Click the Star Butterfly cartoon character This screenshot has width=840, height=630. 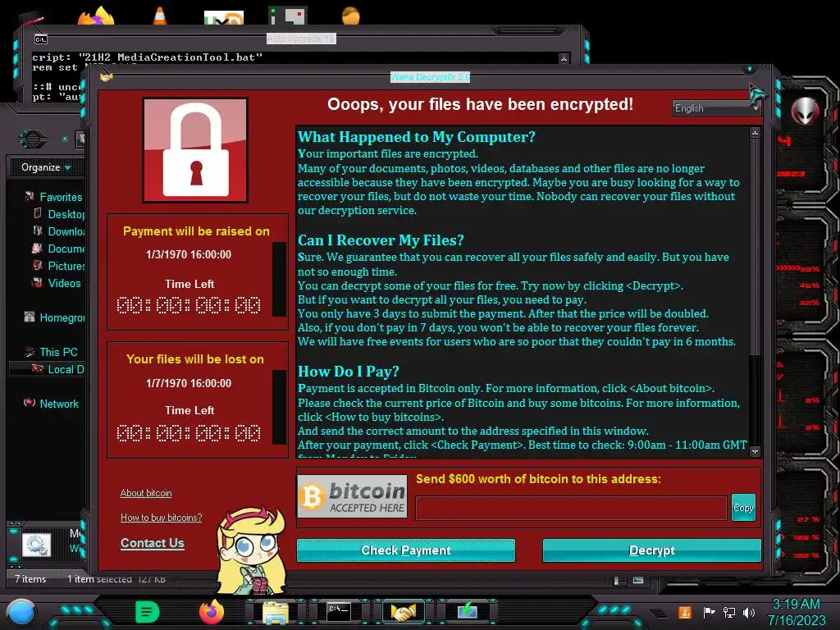pyautogui.click(x=251, y=550)
